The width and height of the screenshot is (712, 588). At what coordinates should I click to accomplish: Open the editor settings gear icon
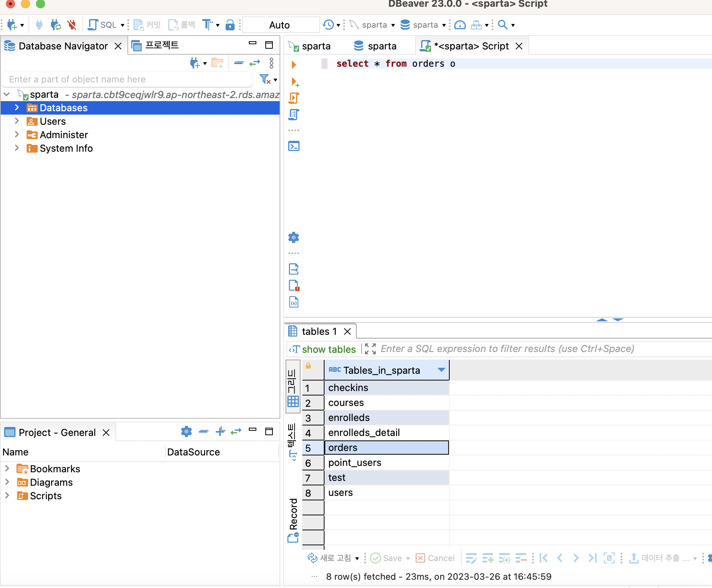pyautogui.click(x=294, y=237)
